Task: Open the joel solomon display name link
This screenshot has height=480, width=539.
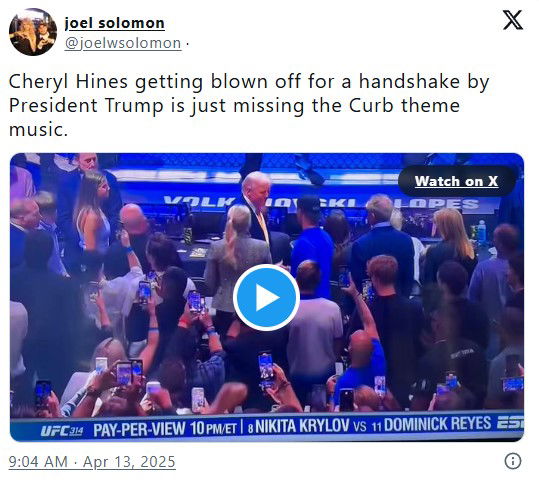Action: point(114,23)
